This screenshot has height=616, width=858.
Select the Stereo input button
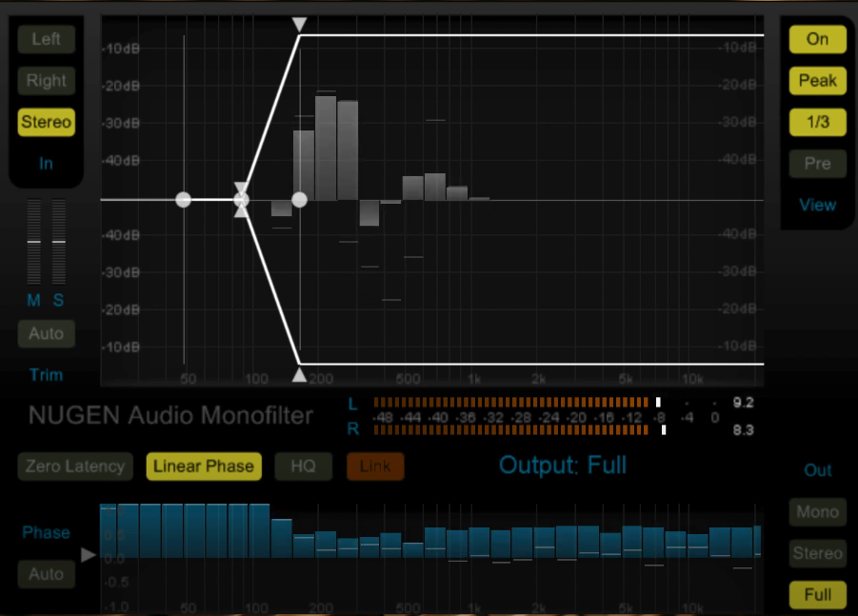46,122
